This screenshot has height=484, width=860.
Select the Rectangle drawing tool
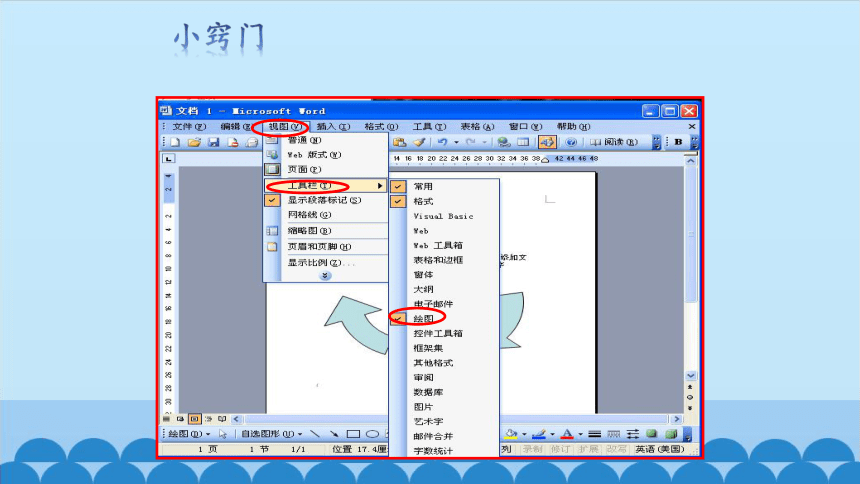[353, 434]
